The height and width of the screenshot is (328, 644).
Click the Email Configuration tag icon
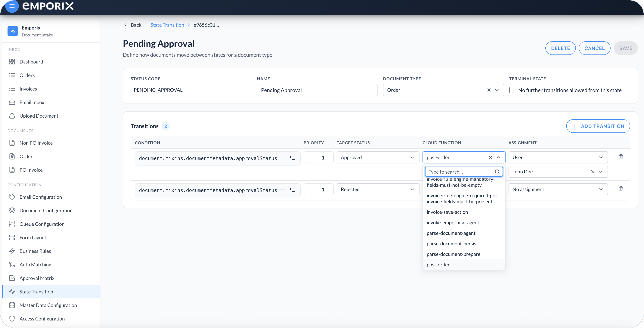(12, 197)
